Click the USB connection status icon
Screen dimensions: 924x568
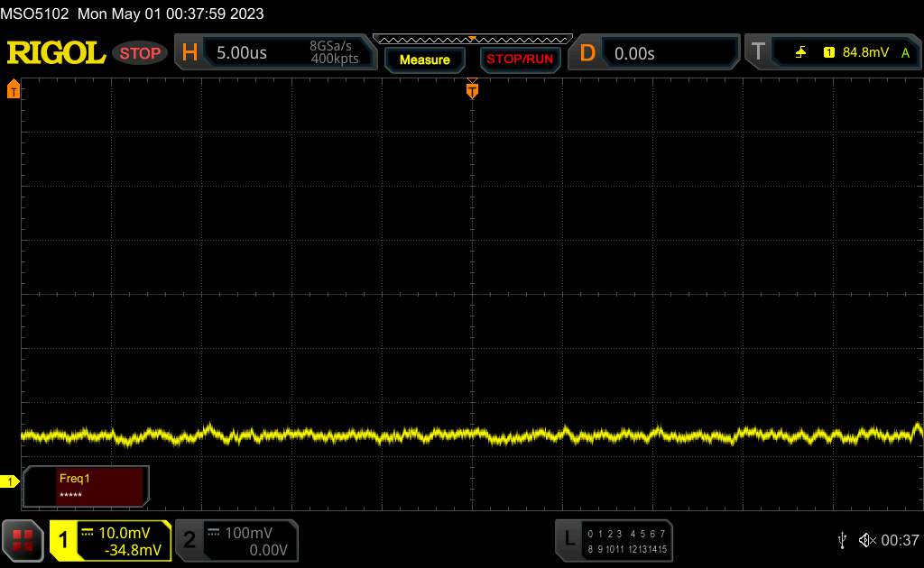[x=842, y=539]
